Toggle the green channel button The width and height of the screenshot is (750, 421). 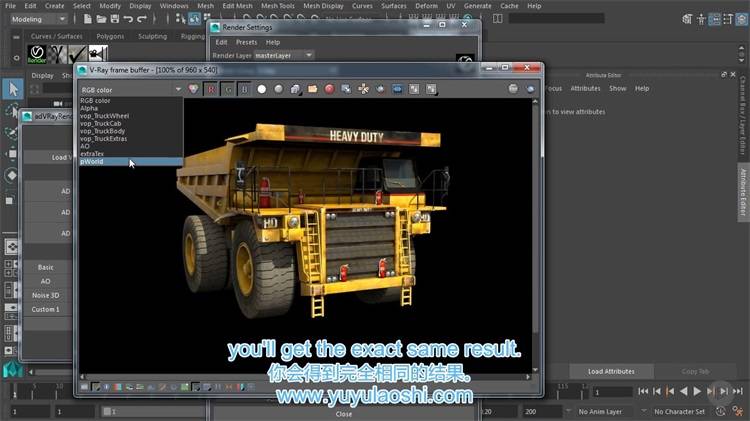[227, 89]
